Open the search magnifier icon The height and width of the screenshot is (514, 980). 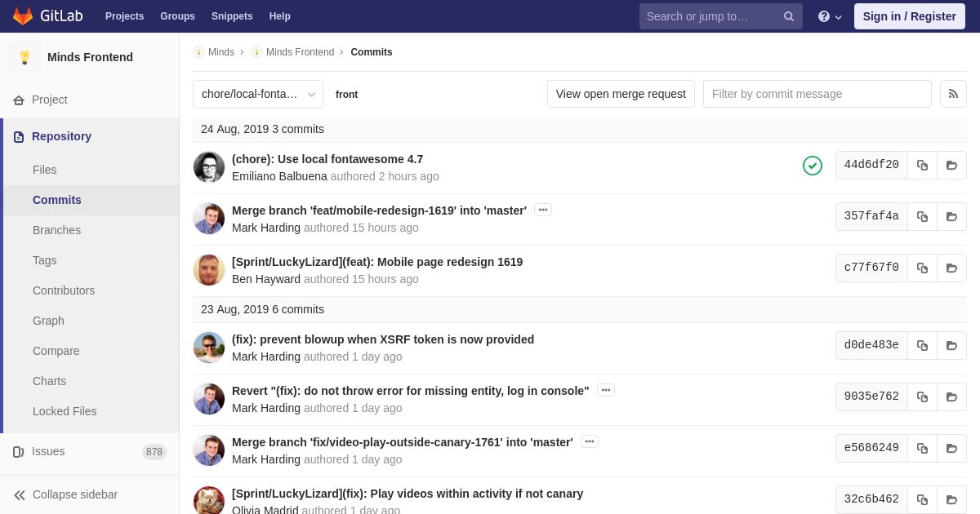point(789,16)
